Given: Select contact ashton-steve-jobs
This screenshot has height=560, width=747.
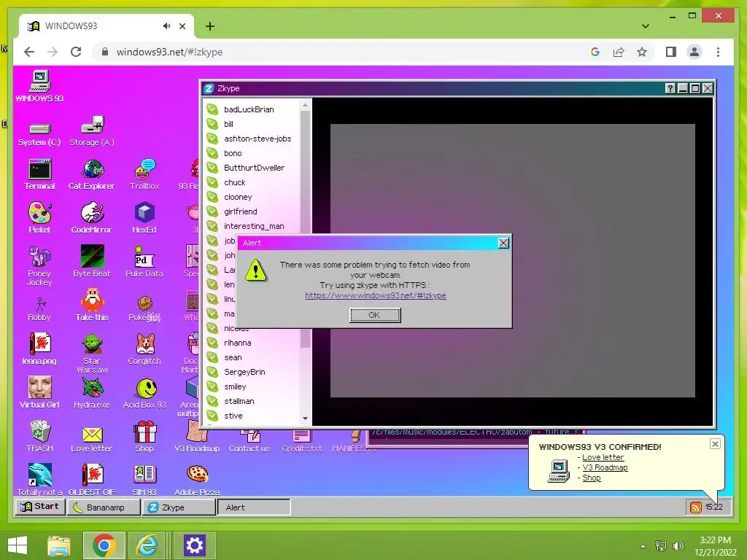Looking at the screenshot, I should pyautogui.click(x=252, y=139).
